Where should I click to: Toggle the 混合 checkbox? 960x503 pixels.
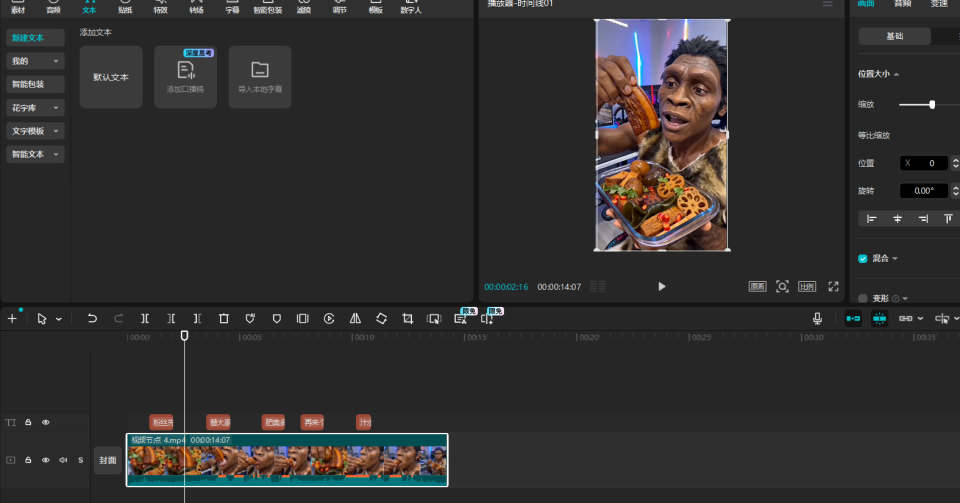pyautogui.click(x=863, y=258)
